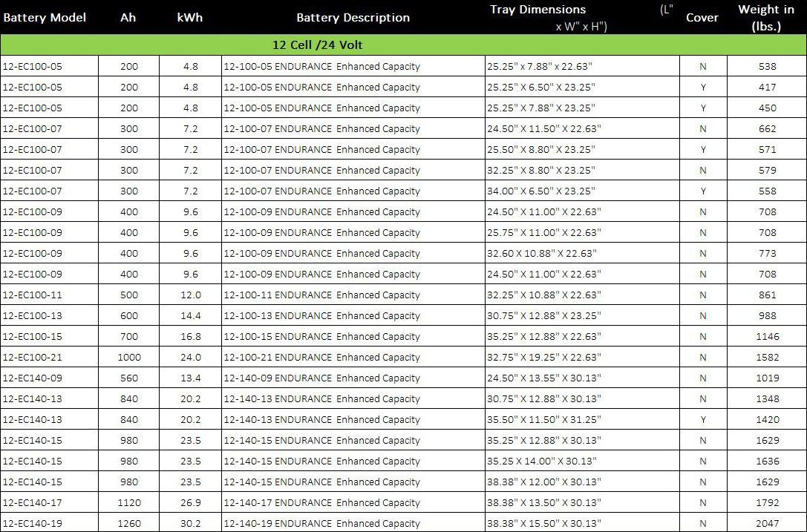Click the weight value 1146
Screen dimensions: 807x532
pyautogui.click(x=768, y=336)
